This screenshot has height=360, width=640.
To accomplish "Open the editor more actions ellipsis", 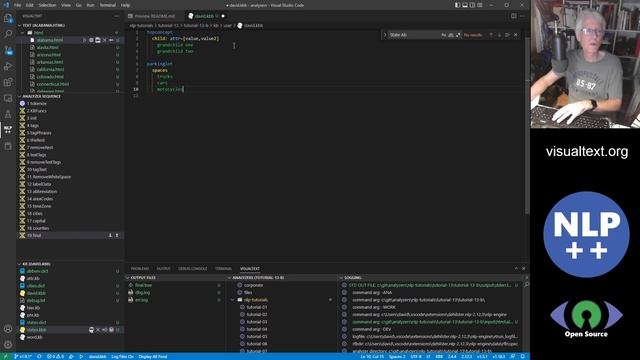I will 522,16.
